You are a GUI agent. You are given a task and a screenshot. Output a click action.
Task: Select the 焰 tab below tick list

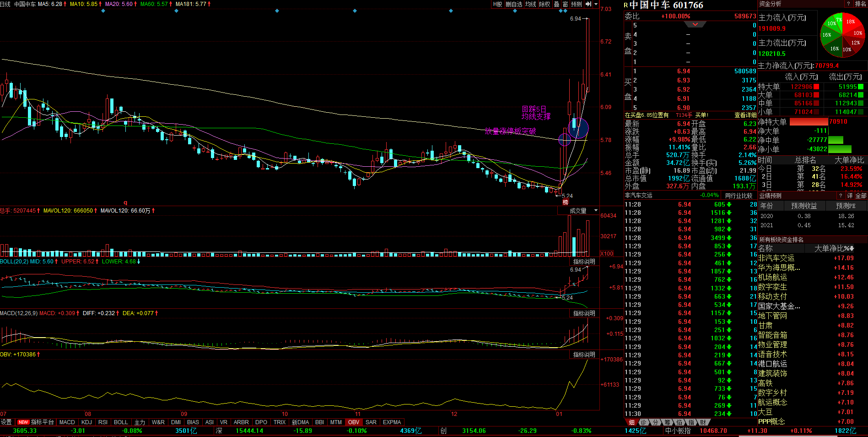point(679,422)
